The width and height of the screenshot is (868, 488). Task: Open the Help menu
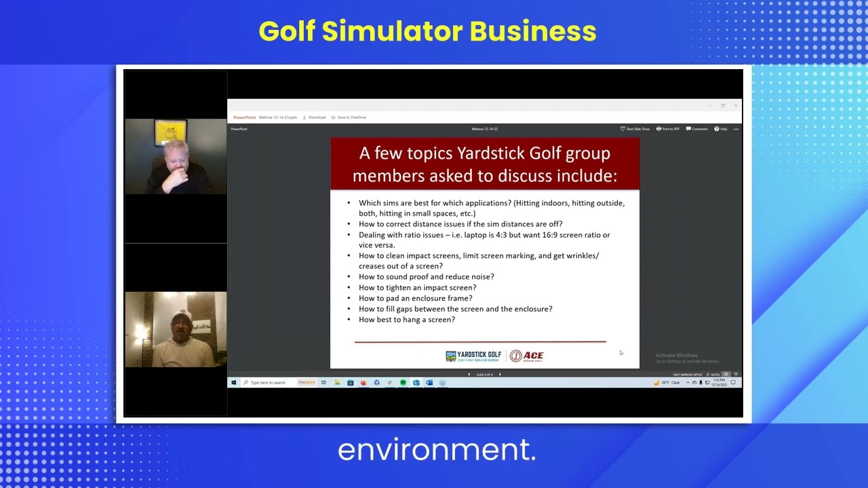[721, 129]
